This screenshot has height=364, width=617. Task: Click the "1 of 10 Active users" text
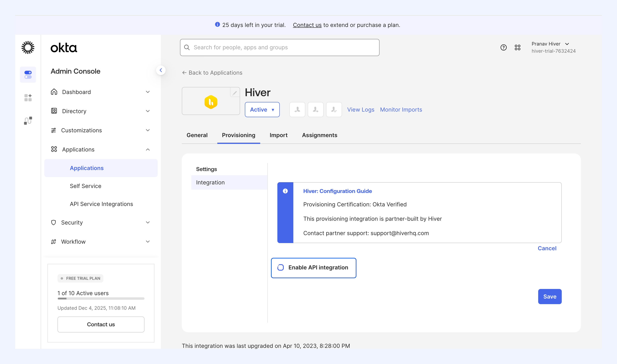tap(83, 293)
